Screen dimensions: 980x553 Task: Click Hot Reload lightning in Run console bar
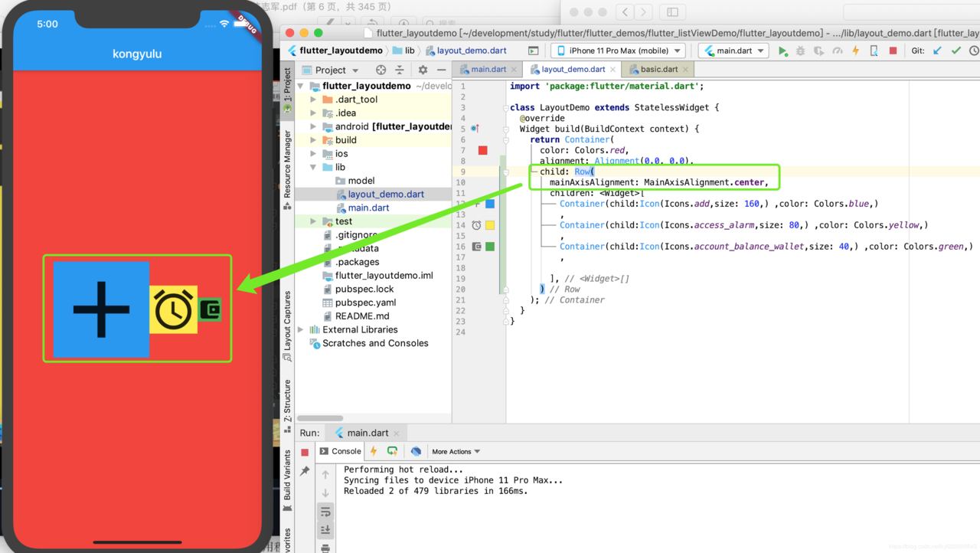point(374,451)
